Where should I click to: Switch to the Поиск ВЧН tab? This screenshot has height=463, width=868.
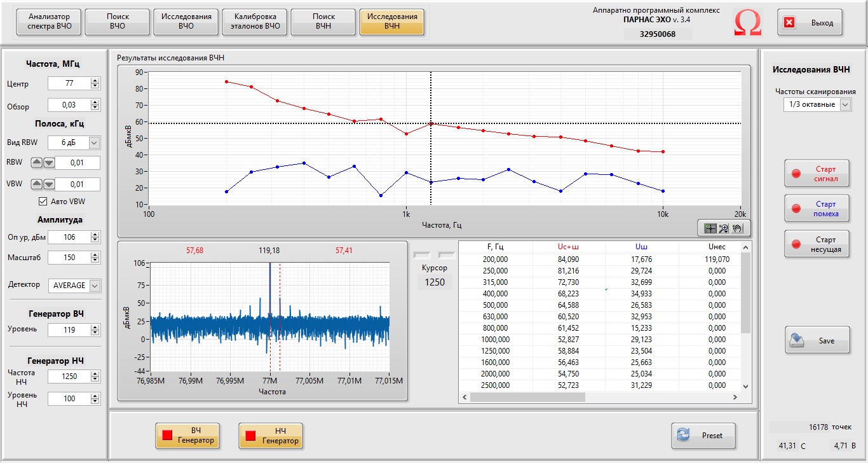click(323, 22)
